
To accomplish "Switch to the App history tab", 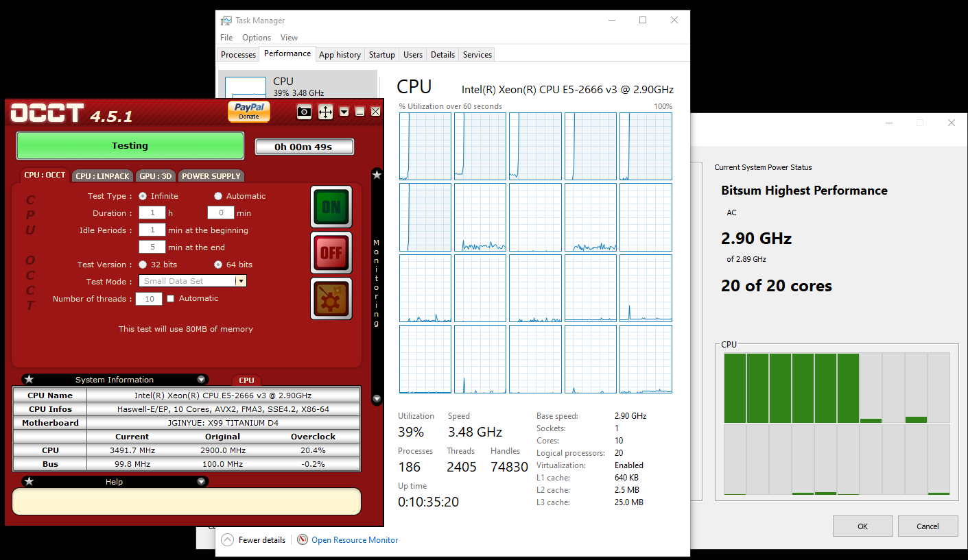I will click(x=340, y=55).
